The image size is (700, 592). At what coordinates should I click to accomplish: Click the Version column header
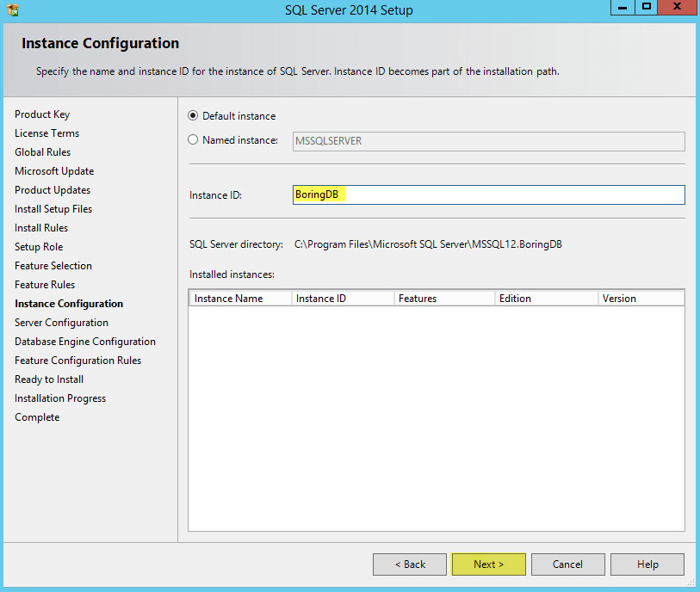coord(641,299)
